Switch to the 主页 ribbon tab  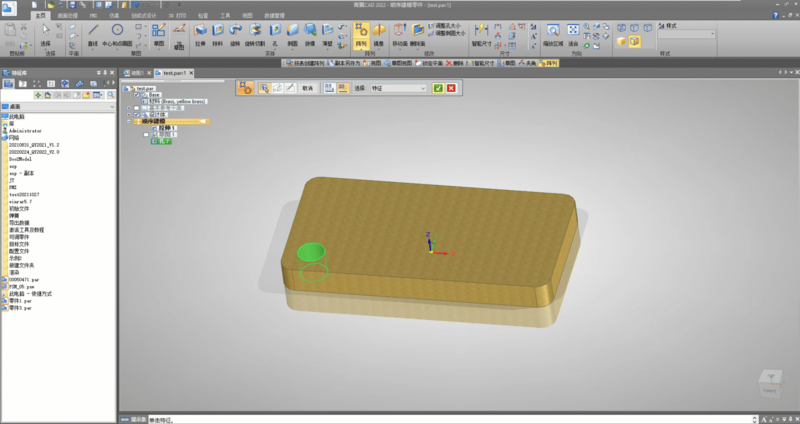[40, 17]
